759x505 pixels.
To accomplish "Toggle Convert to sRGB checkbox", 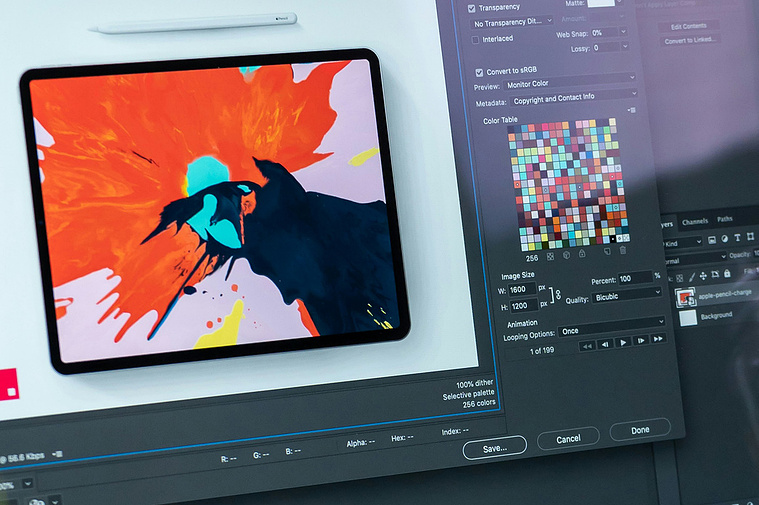I will [479, 73].
